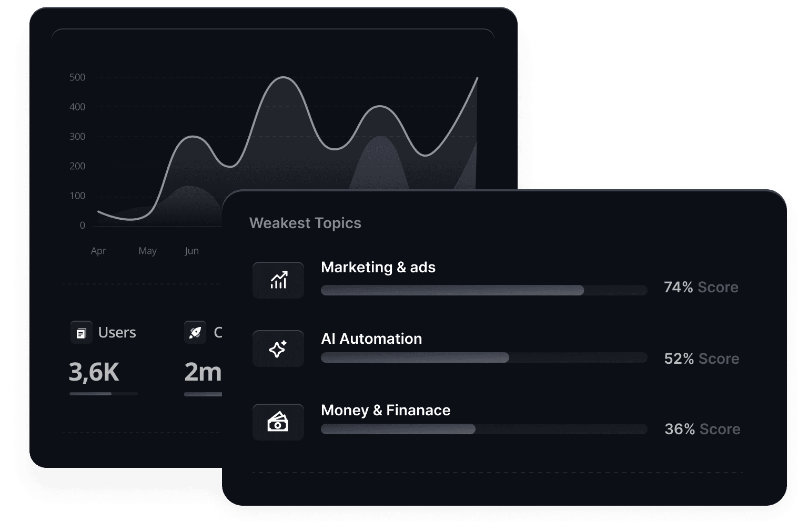Click the Weakest Topics heading

point(305,223)
